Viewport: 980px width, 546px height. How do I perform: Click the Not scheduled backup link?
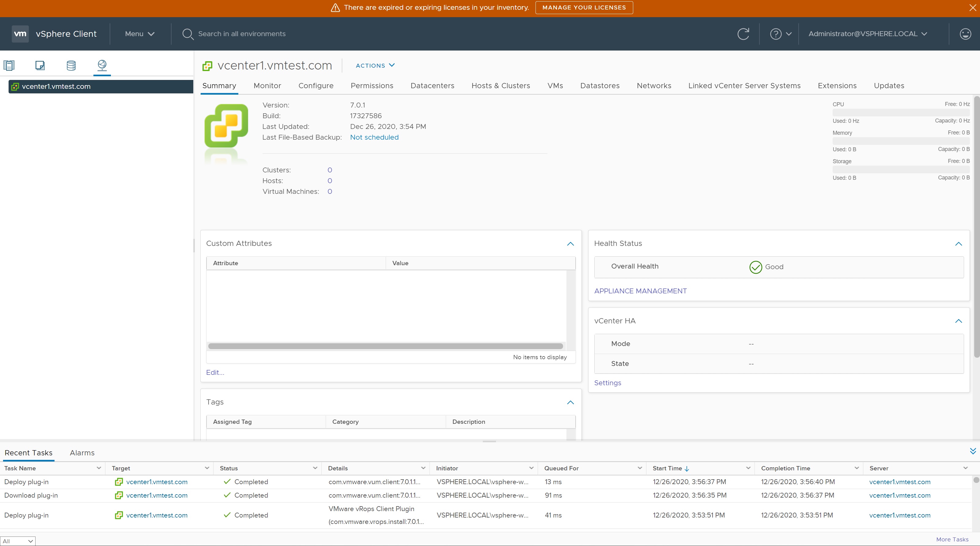(374, 137)
